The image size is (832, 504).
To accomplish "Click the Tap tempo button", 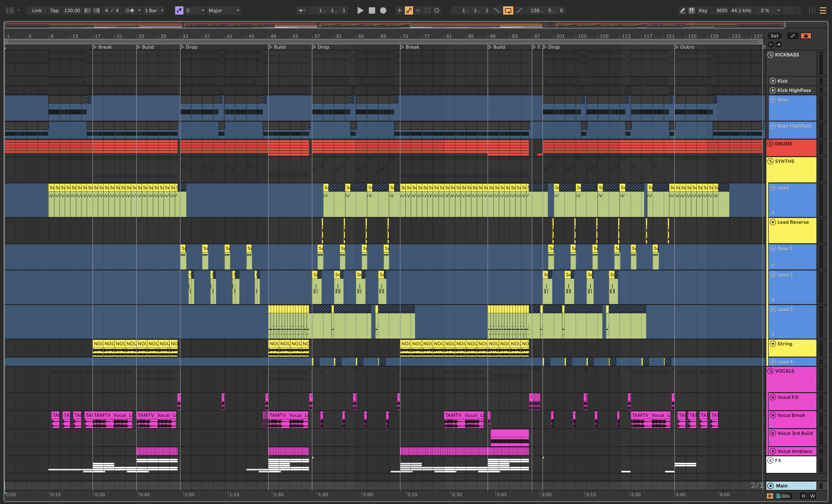I will click(54, 10).
